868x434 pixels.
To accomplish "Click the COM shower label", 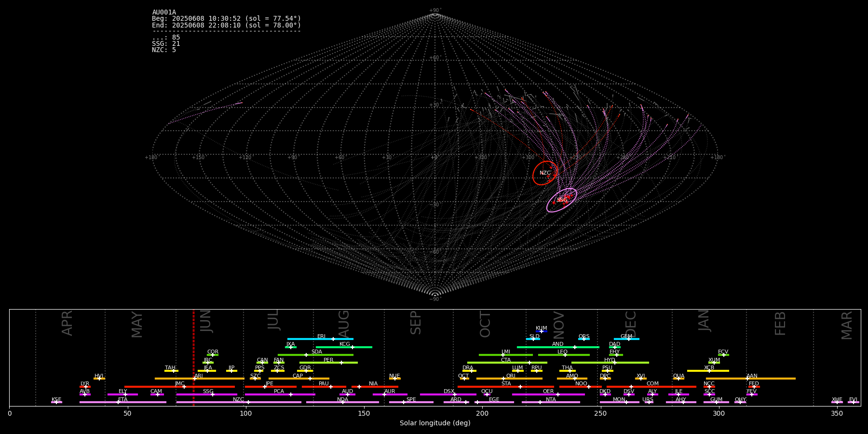I will click(652, 384).
